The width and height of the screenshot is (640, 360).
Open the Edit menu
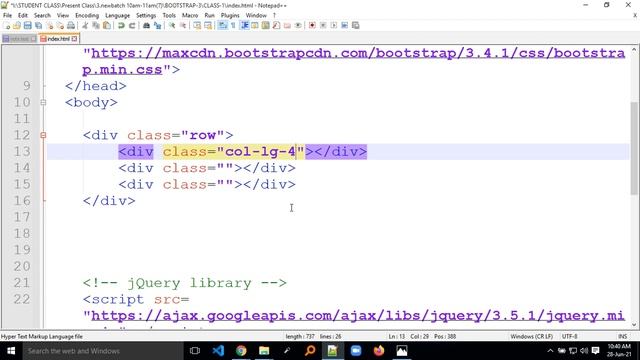point(23,15)
